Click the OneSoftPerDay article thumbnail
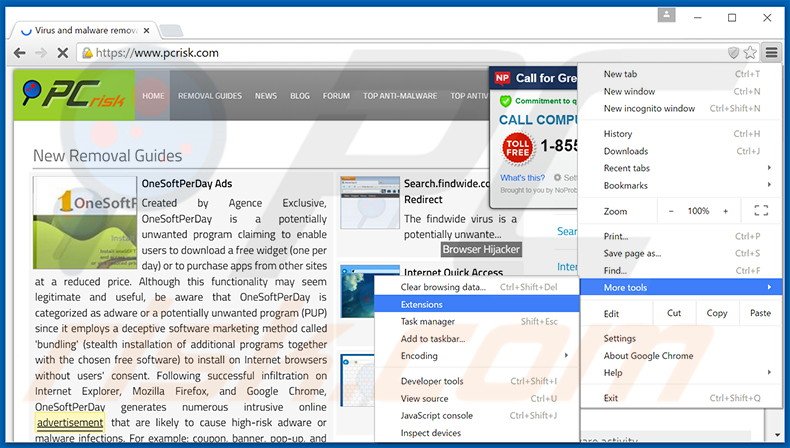The height and width of the screenshot is (448, 790). click(x=85, y=222)
